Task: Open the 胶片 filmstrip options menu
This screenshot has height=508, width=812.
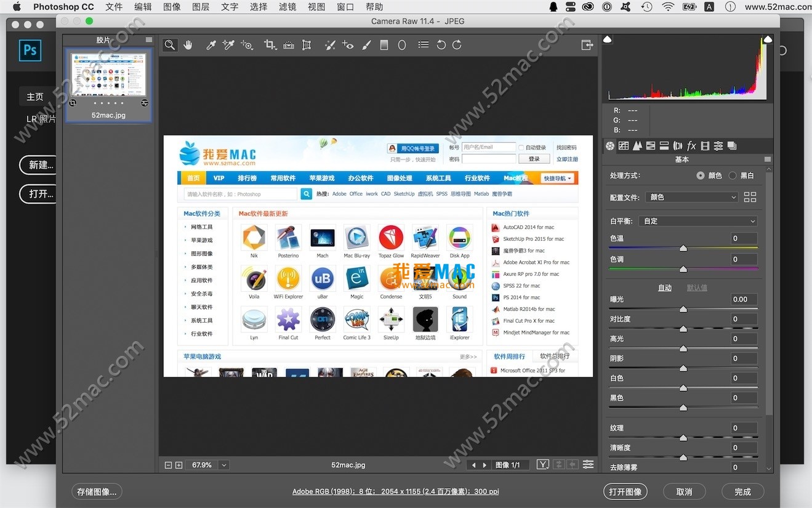Action: click(x=149, y=40)
